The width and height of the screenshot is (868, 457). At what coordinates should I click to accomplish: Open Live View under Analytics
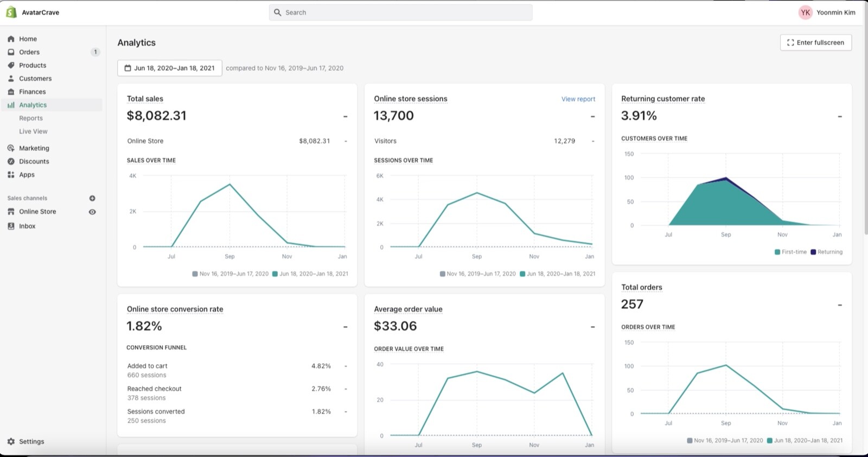click(33, 131)
